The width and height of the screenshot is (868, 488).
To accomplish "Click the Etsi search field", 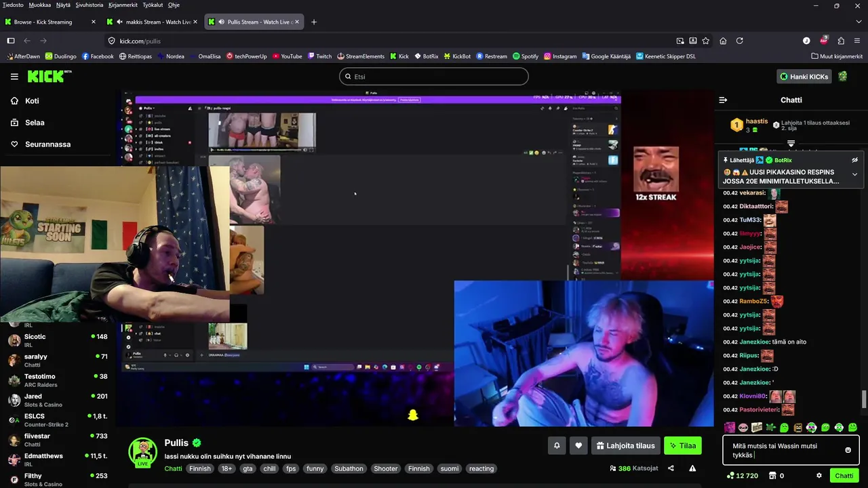I will pos(434,77).
